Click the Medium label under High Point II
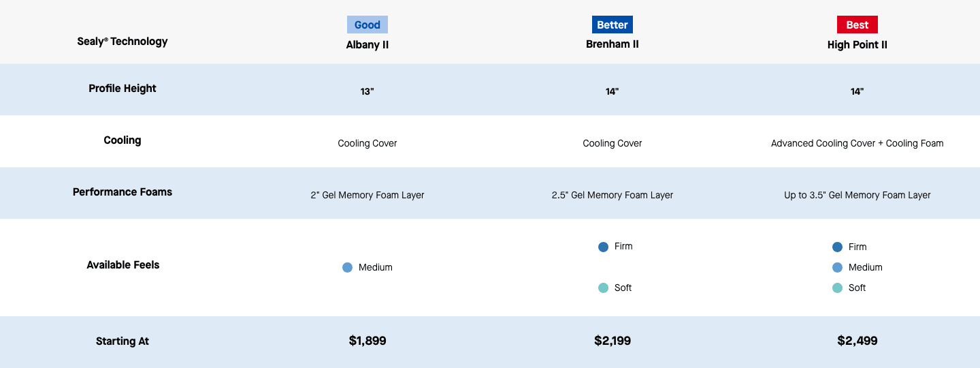 (866, 268)
